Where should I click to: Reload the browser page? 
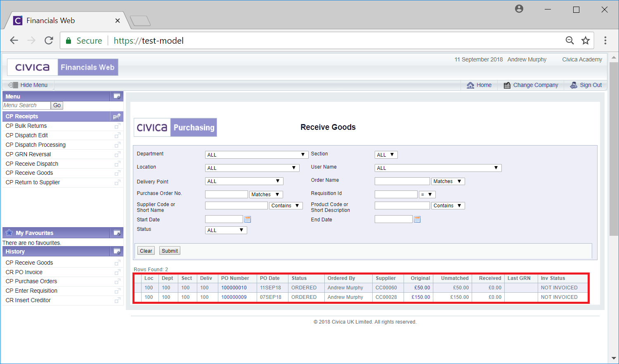(49, 40)
